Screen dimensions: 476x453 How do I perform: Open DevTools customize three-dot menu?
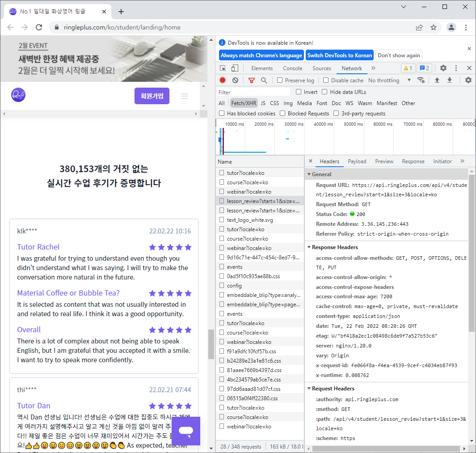pos(456,68)
